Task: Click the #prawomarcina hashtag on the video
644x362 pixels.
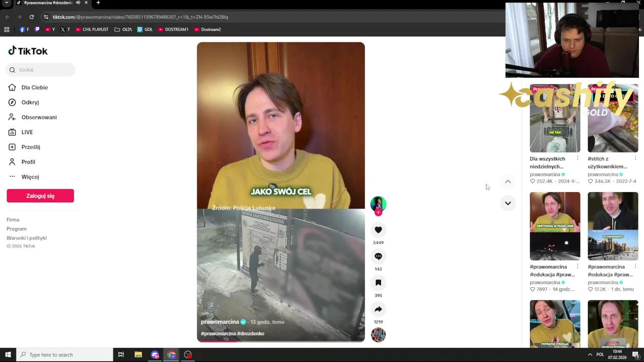Action: tap(218, 333)
